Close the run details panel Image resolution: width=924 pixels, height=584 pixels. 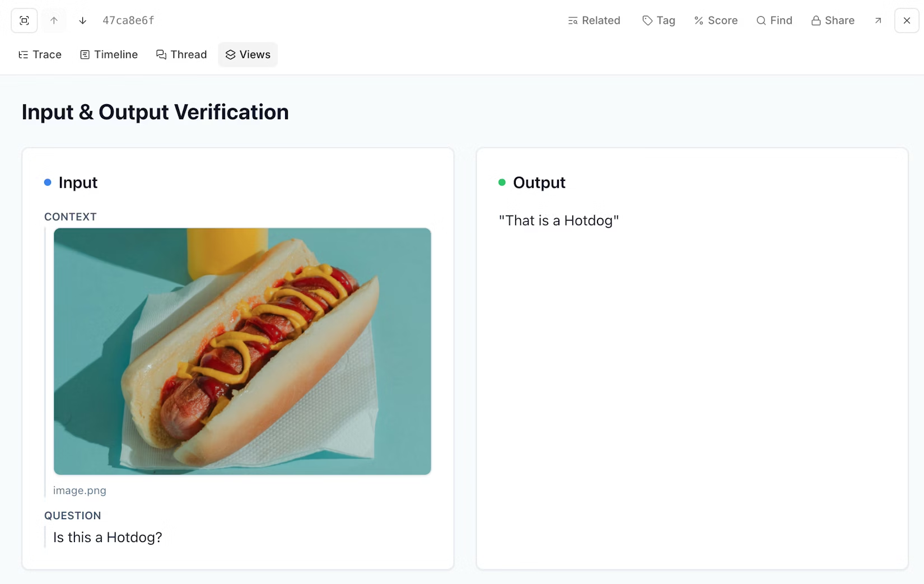click(906, 20)
